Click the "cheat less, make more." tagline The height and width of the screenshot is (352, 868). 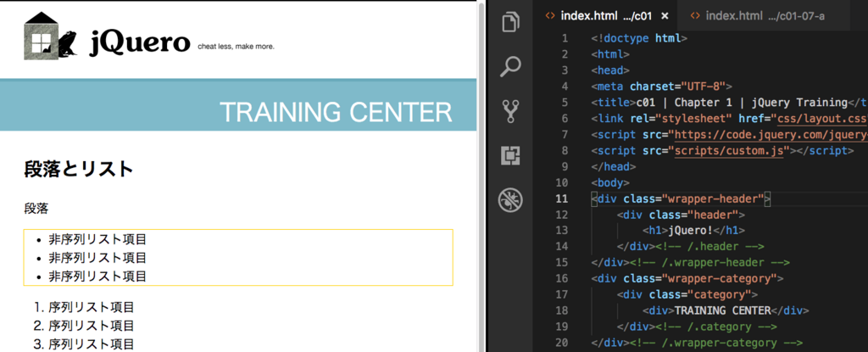point(236,47)
